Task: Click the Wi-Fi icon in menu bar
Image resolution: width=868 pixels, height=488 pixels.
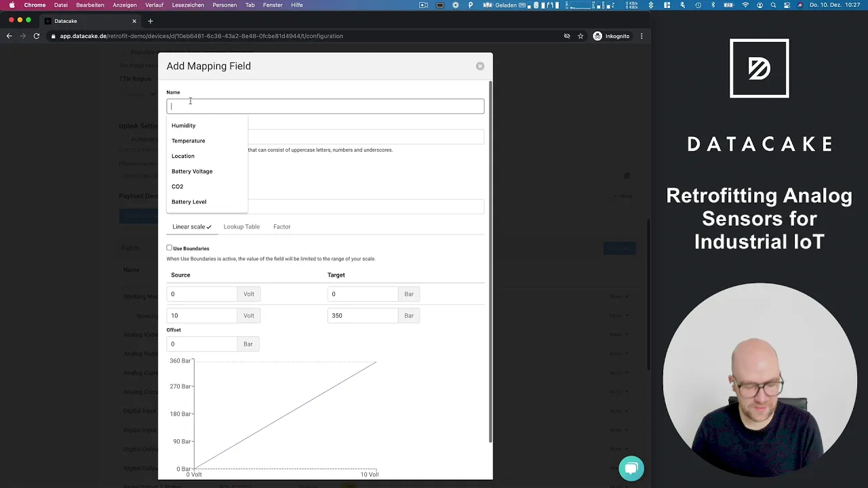Action: (746, 5)
